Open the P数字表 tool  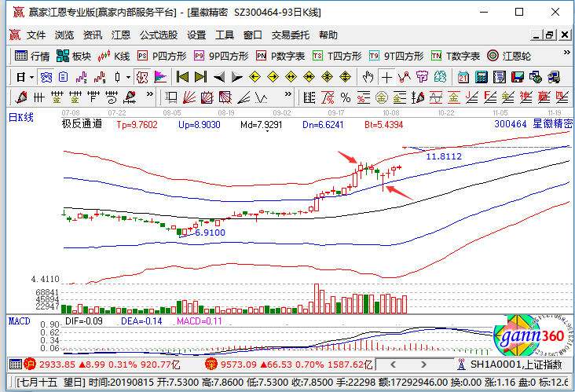coord(280,56)
